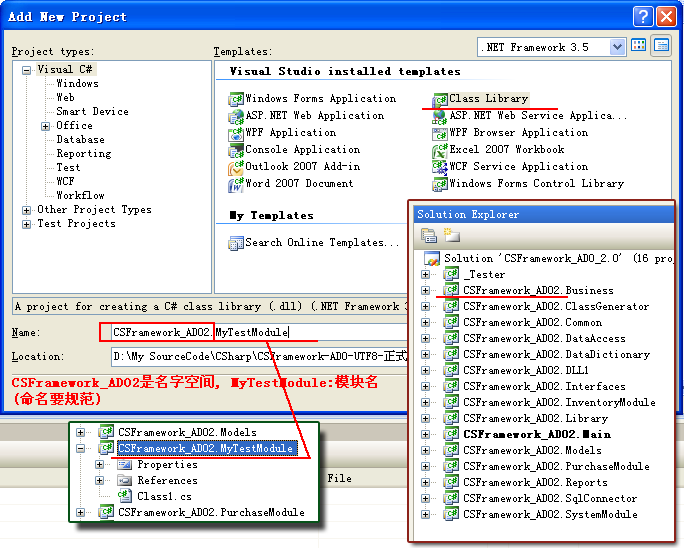Select CSFramework_ADO2.Business in Solution Explorer
684x548 pixels.
[538, 291]
